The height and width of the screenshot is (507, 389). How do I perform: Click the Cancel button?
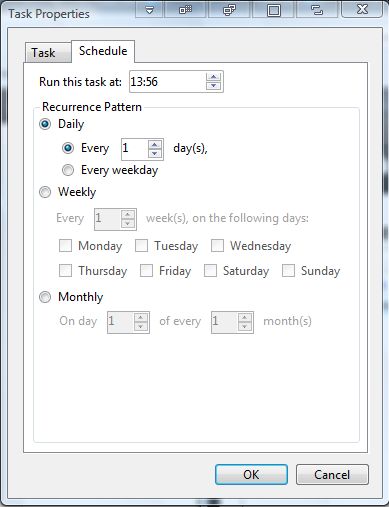coord(332,474)
